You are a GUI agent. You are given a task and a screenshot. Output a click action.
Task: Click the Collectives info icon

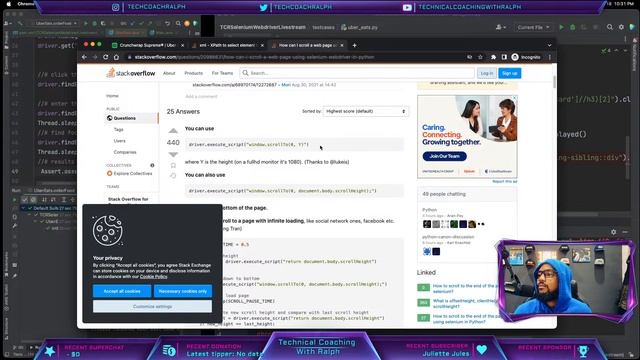[152, 165]
